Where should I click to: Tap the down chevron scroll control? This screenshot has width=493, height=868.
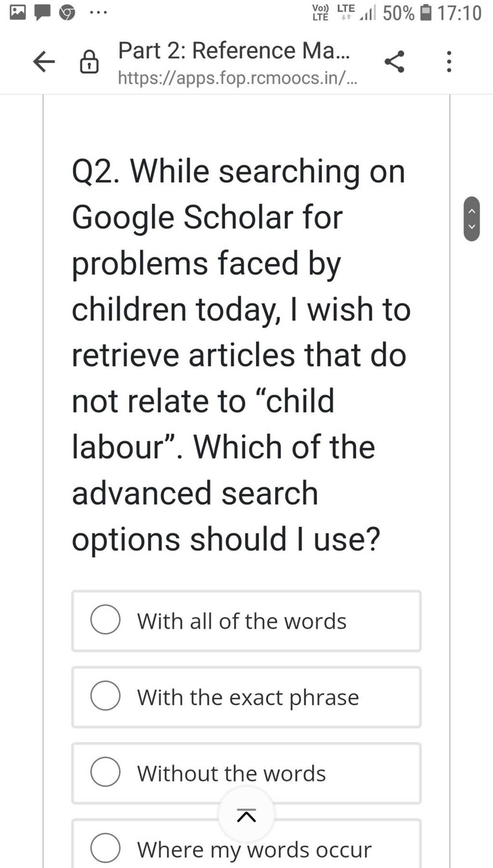coord(472,226)
